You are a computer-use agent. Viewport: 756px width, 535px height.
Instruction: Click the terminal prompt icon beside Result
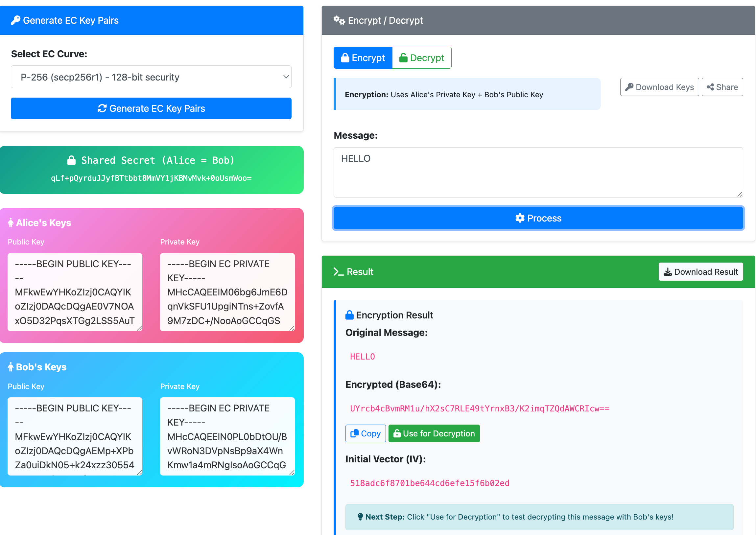point(338,272)
